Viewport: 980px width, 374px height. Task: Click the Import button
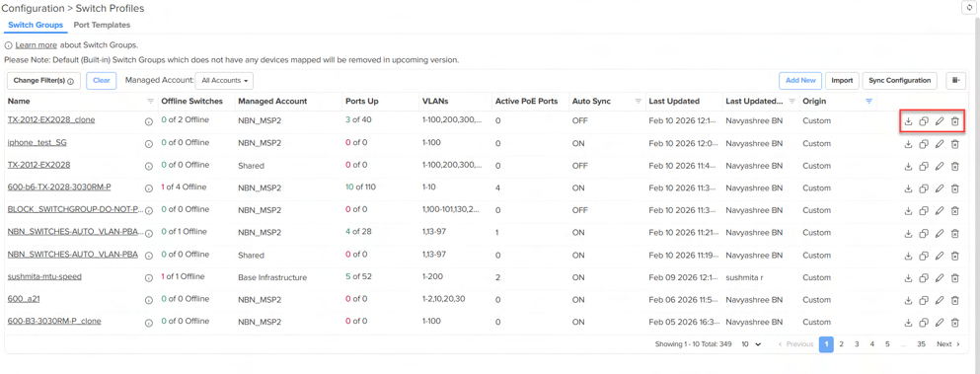point(842,81)
